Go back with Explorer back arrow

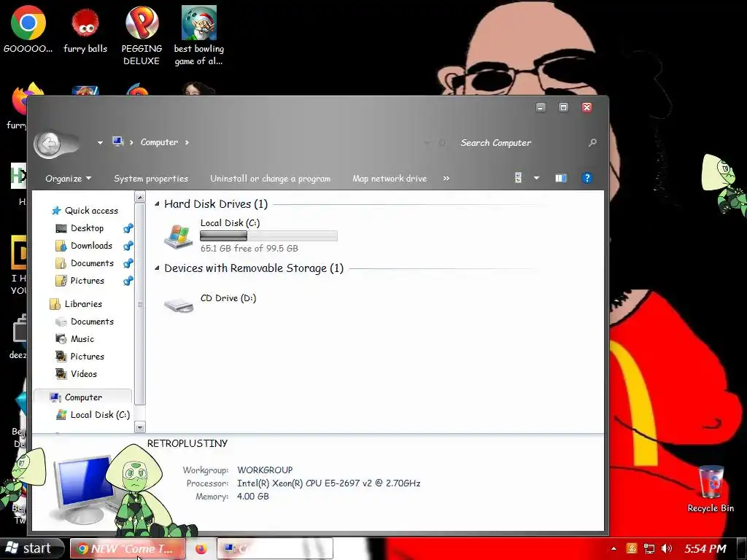tap(48, 143)
